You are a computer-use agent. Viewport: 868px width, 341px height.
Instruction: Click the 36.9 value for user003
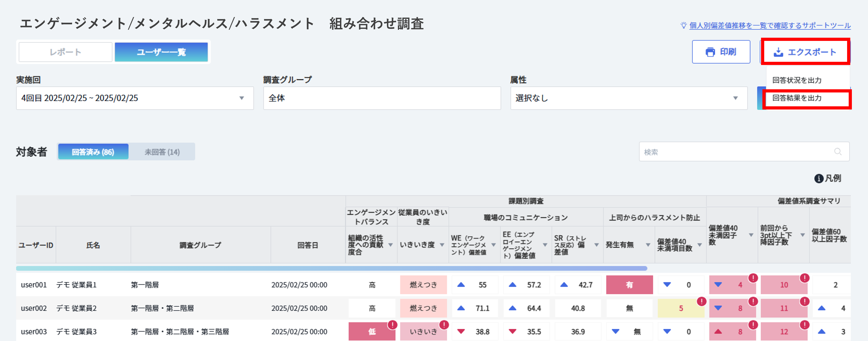click(578, 331)
